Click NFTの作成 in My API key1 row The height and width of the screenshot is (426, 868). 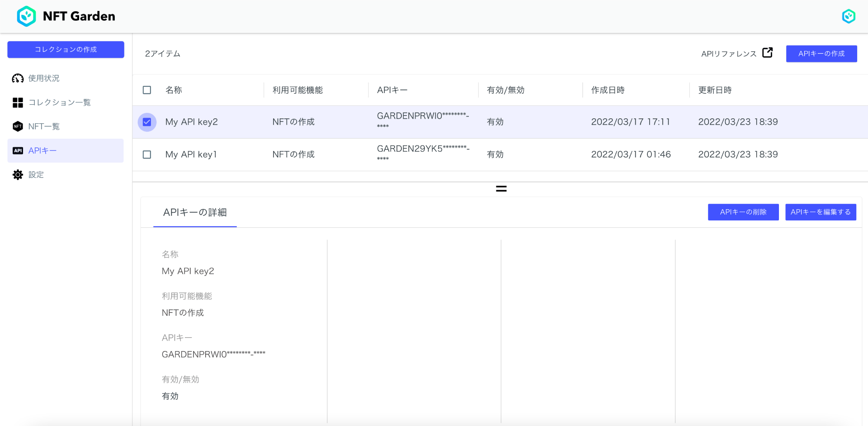[x=293, y=154]
